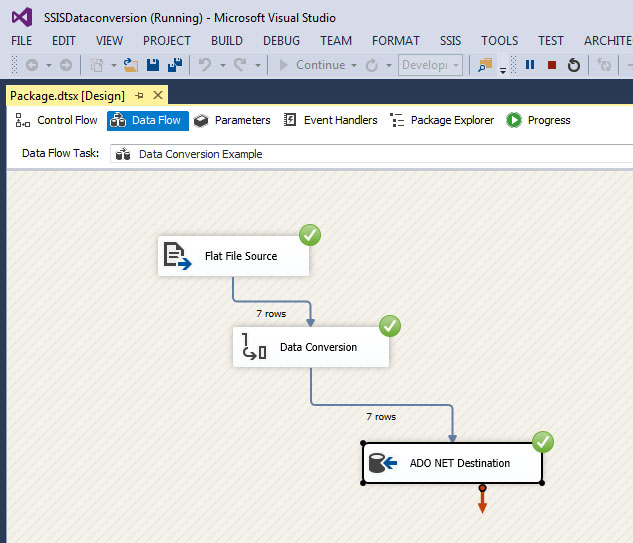Open the Redo history dropdown arrow
The height and width of the screenshot is (543, 633).
(258, 65)
